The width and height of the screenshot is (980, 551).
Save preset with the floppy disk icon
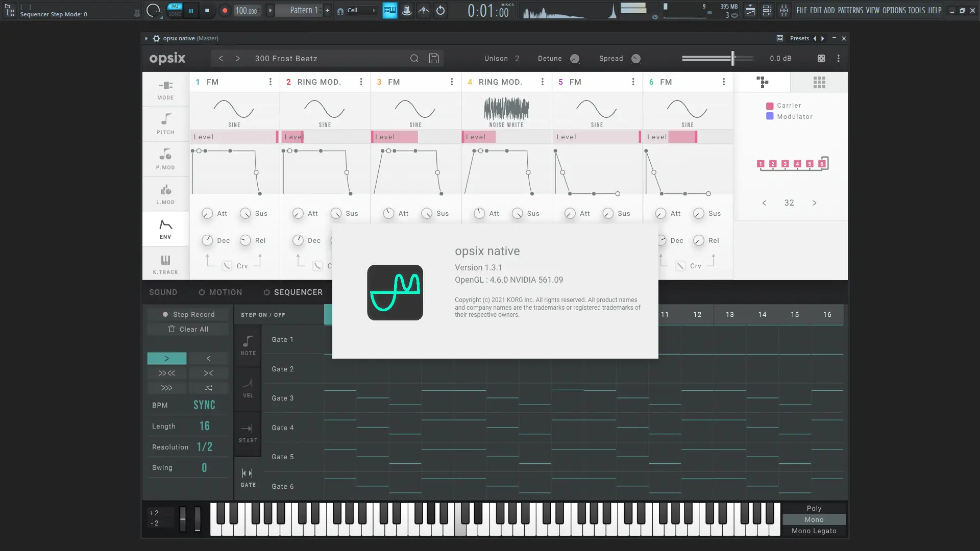click(x=434, y=59)
